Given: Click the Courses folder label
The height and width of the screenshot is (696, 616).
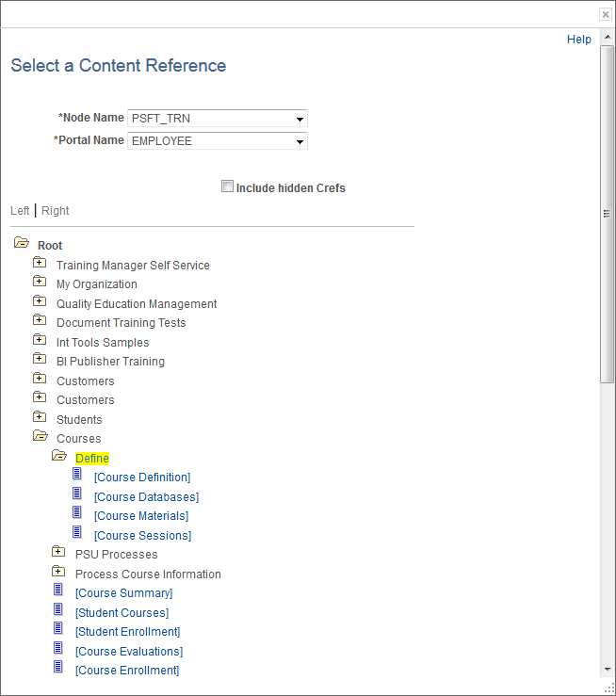Looking at the screenshot, I should pos(79,439).
